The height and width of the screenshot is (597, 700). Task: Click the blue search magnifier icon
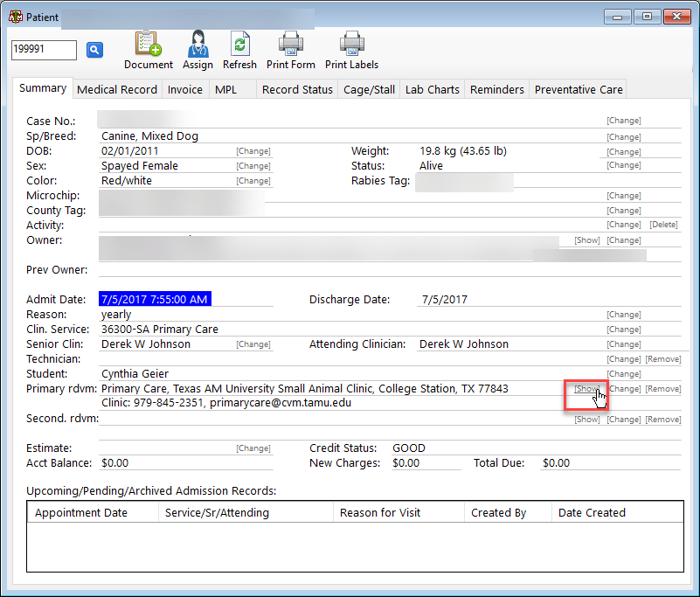tap(94, 50)
